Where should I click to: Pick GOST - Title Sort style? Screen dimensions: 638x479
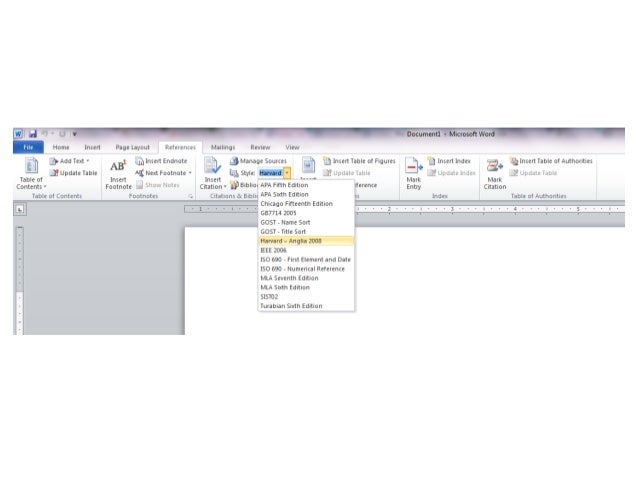(306, 232)
